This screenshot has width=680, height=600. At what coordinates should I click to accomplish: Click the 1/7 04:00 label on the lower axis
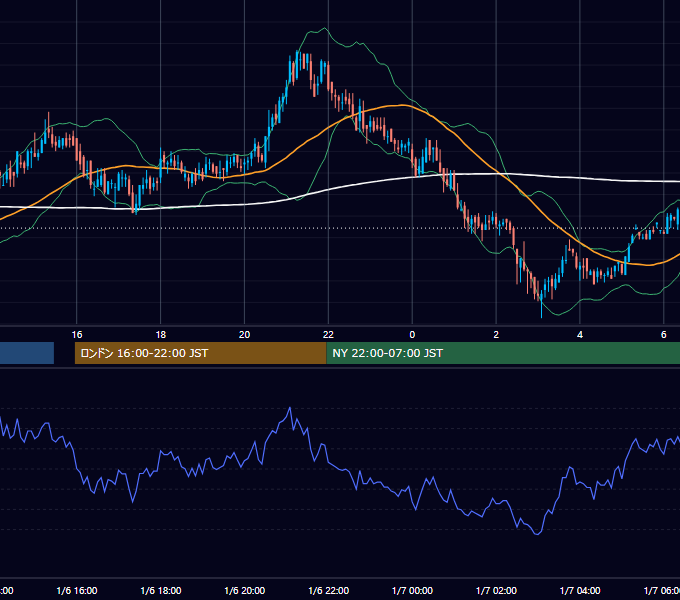click(580, 590)
